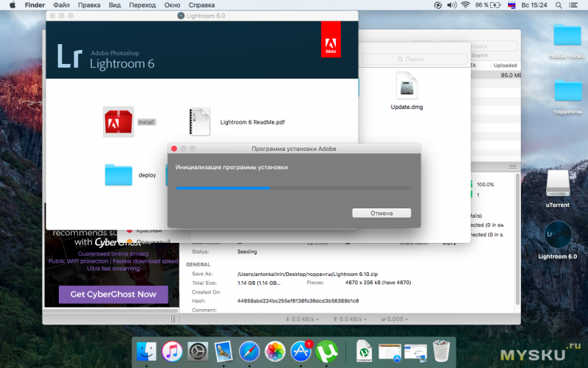Click the Uploaded column header
Viewport: 588px width, 368px height.
(505, 66)
